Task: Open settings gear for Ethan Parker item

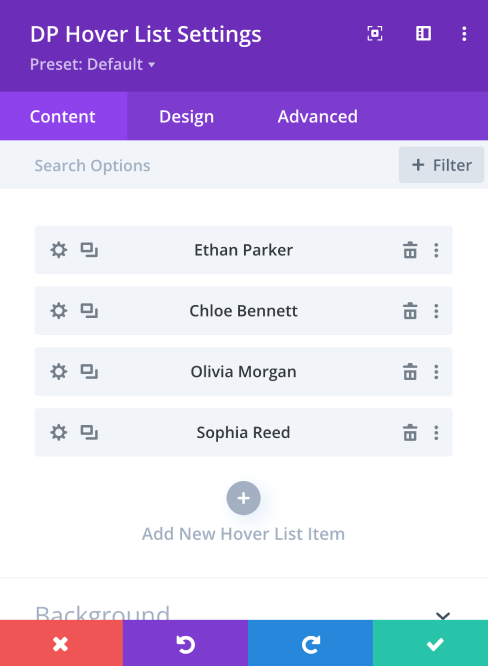Action: pyautogui.click(x=59, y=250)
